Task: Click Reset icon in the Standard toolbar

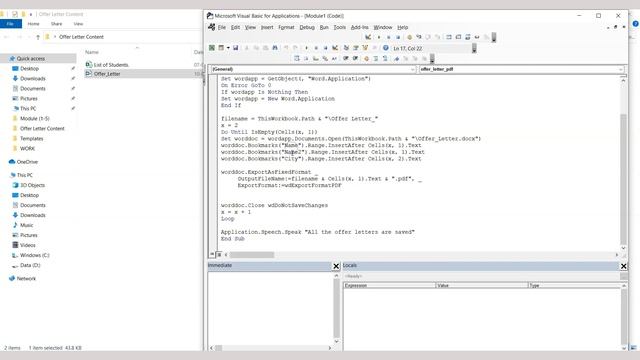Action: [x=325, y=48]
